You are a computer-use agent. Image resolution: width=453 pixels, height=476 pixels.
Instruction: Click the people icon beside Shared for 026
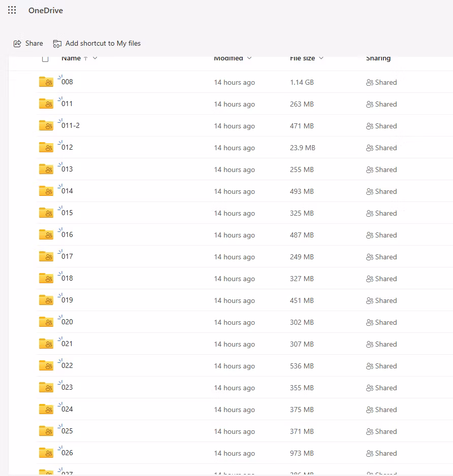point(369,454)
